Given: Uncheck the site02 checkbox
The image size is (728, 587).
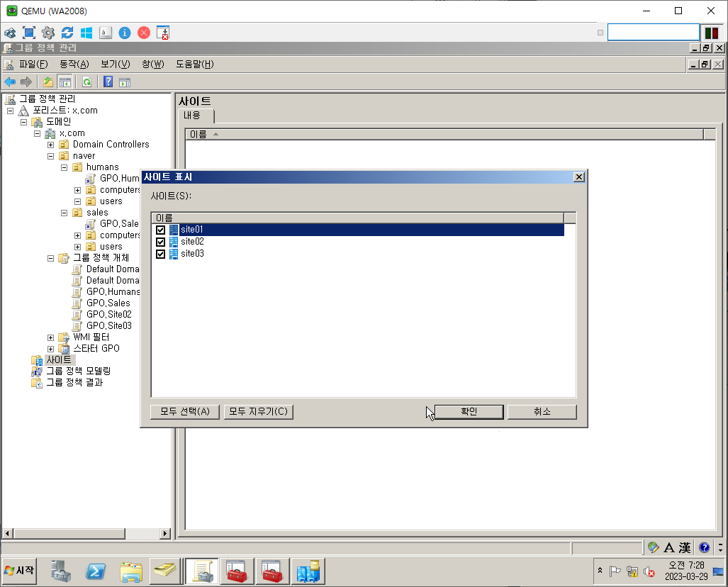Looking at the screenshot, I should click(x=161, y=242).
